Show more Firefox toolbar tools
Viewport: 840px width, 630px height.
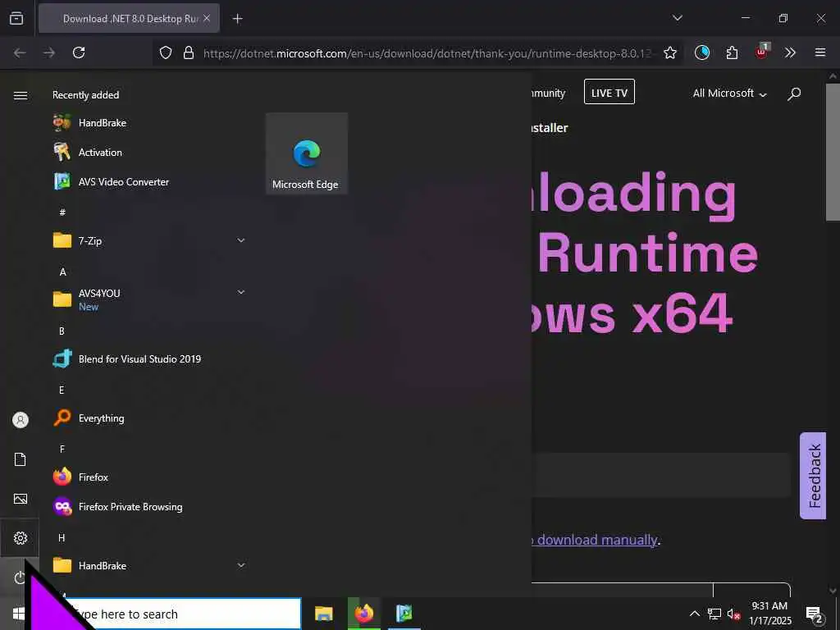click(x=790, y=52)
